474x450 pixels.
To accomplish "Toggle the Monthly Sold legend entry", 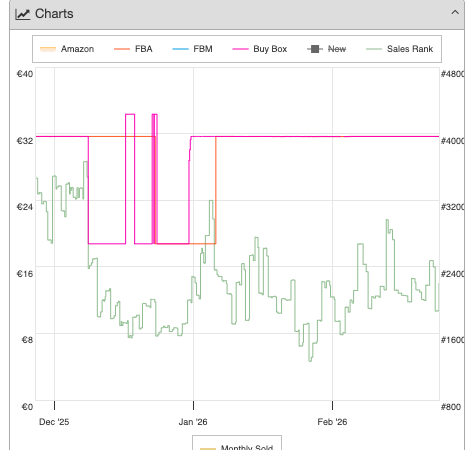I will [237, 447].
